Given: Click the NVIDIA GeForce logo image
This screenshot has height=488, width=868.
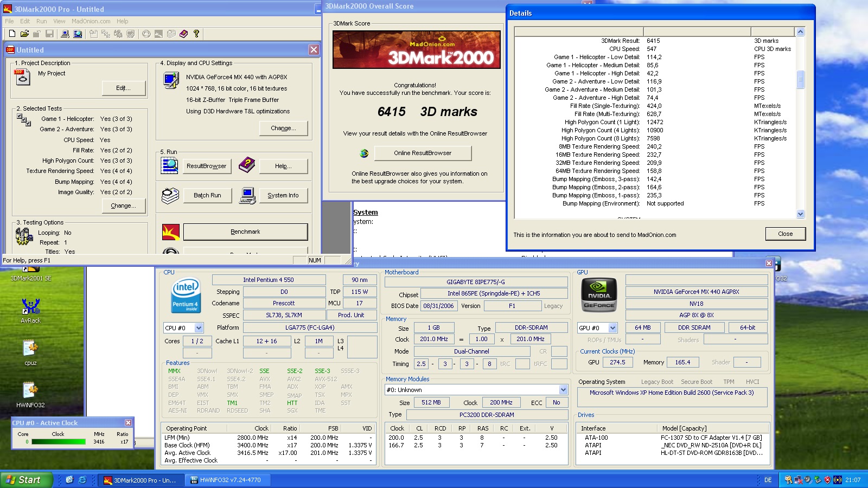Looking at the screenshot, I should click(599, 296).
